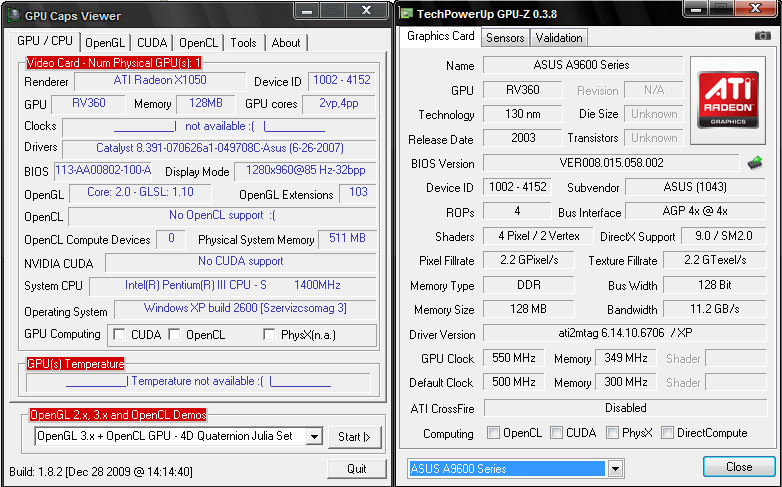This screenshot has height=487, width=782.
Task: Click the System CPU Pentium III value
Action: (232, 286)
